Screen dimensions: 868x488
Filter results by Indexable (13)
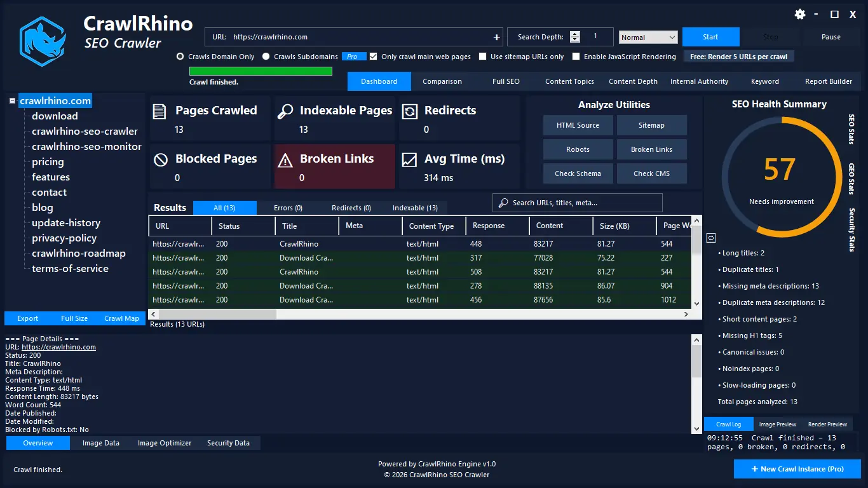415,208
